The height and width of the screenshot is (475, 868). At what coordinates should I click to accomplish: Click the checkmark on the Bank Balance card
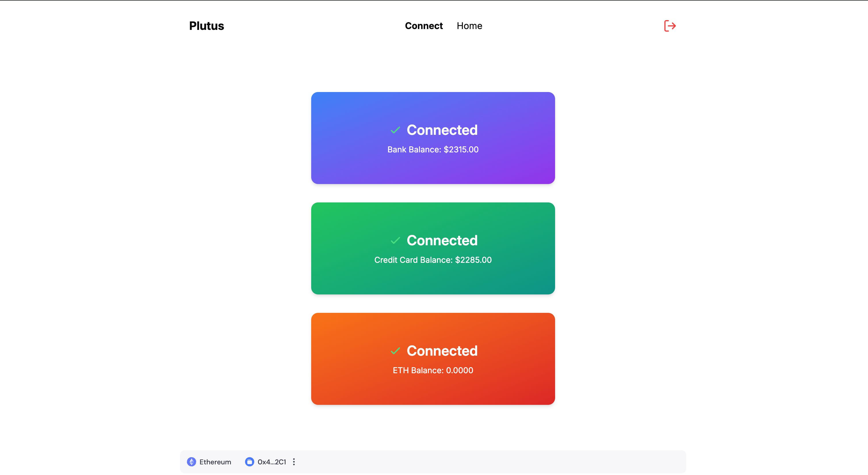(x=395, y=130)
